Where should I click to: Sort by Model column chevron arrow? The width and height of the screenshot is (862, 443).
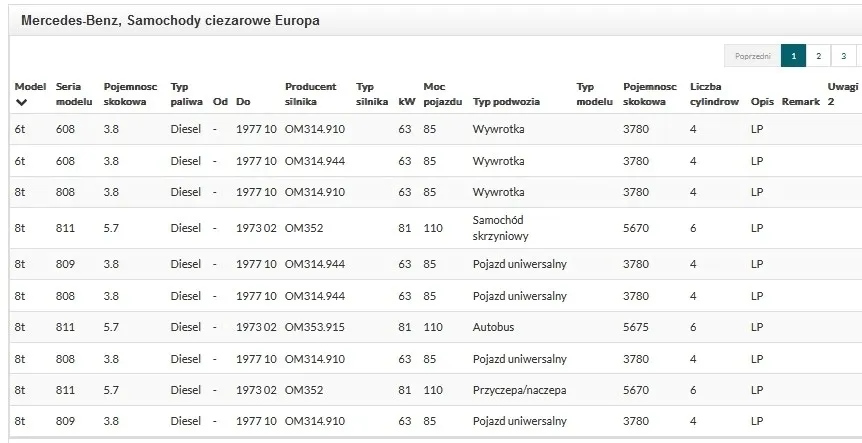coord(21,102)
